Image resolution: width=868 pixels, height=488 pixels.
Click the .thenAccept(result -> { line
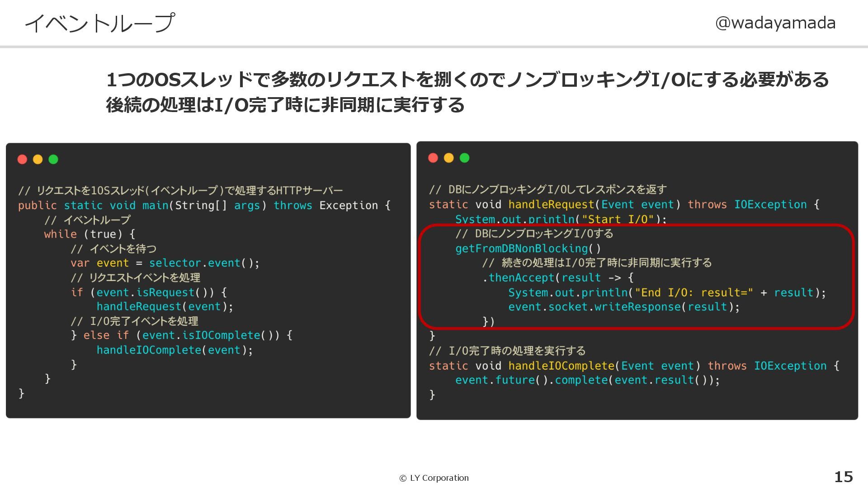click(x=558, y=277)
